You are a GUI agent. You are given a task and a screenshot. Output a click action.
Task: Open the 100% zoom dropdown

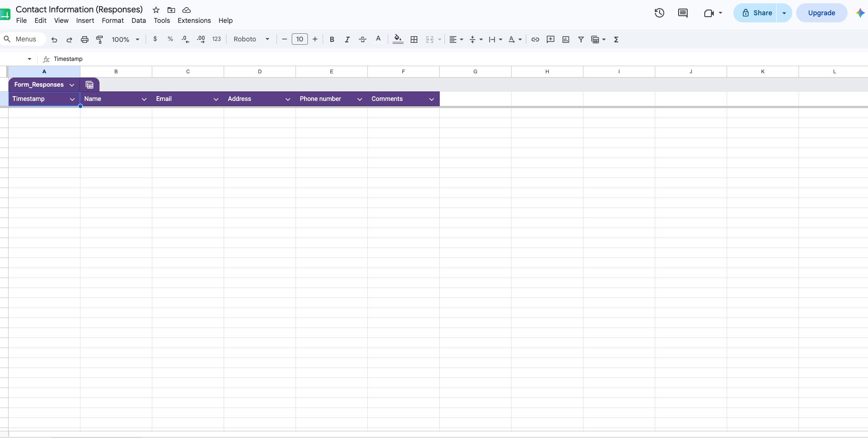click(x=126, y=40)
